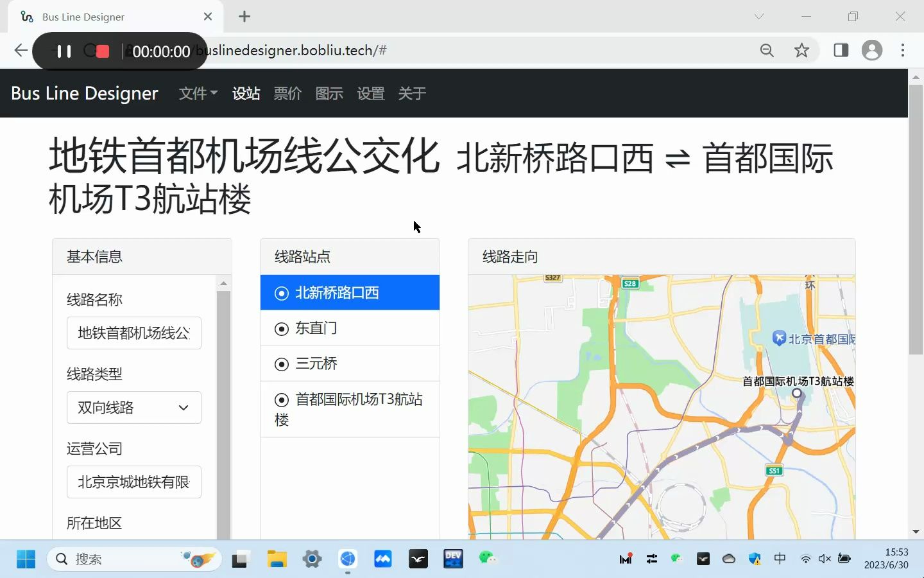Click the 北京首都国际机场 airport icon on map
Image resolution: width=924 pixels, height=578 pixels.
(x=779, y=338)
